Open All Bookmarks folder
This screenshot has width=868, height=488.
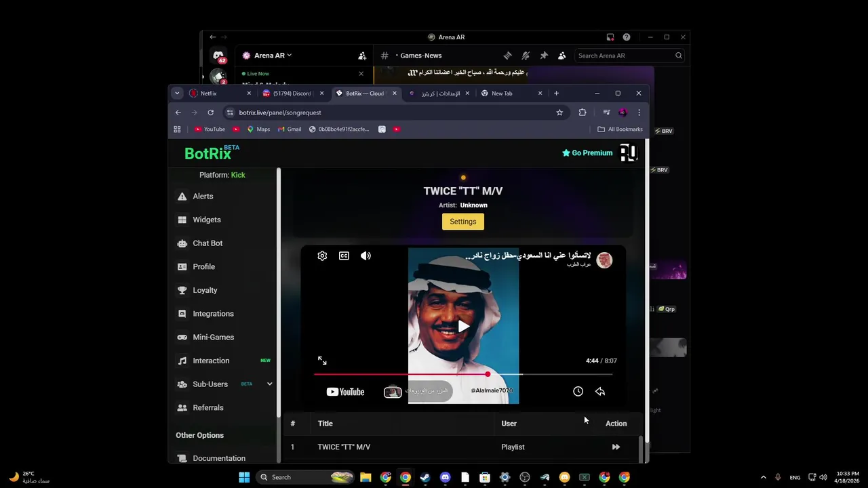pyautogui.click(x=620, y=129)
